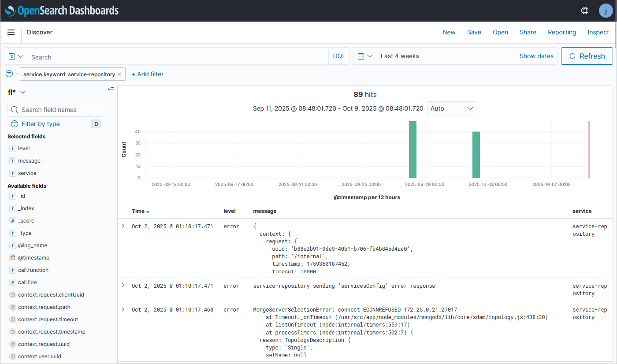Open the hamburger navigation menu
This screenshot has width=617, height=364.
tap(11, 32)
